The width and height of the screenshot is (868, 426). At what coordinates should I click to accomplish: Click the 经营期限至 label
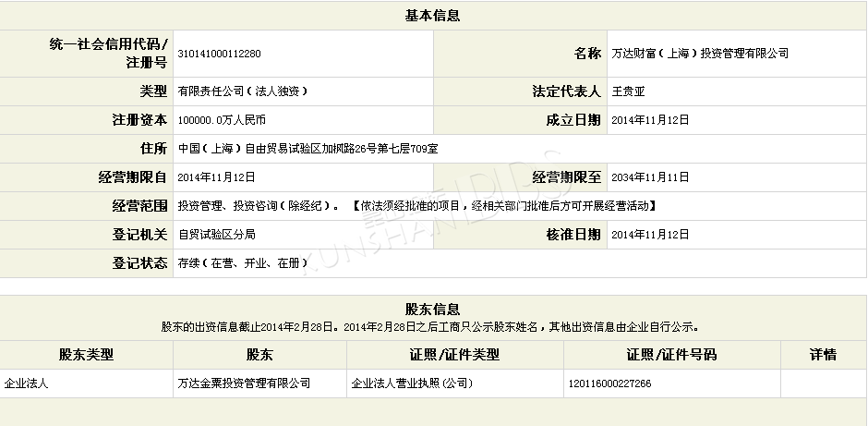[x=566, y=177]
